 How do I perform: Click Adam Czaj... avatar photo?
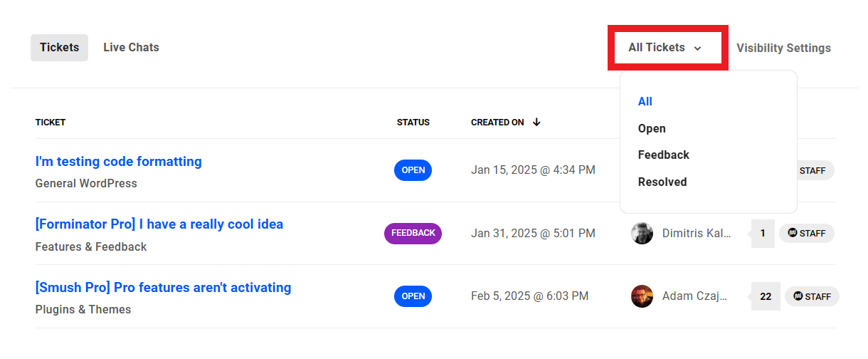point(642,296)
